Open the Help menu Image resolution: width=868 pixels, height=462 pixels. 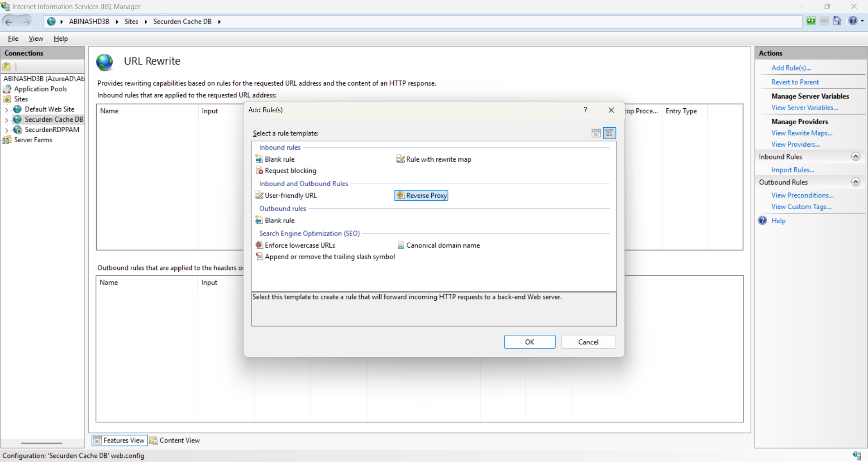click(x=61, y=38)
